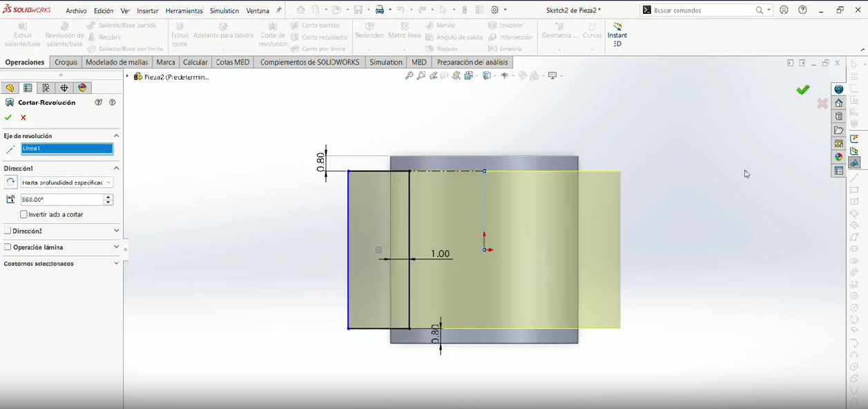Switch to Complementos de SOLIDWORKS tab
This screenshot has width=868, height=409.
coord(309,62)
